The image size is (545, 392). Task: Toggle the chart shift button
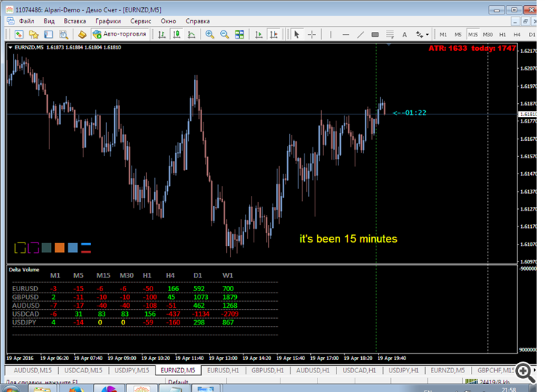tap(274, 34)
